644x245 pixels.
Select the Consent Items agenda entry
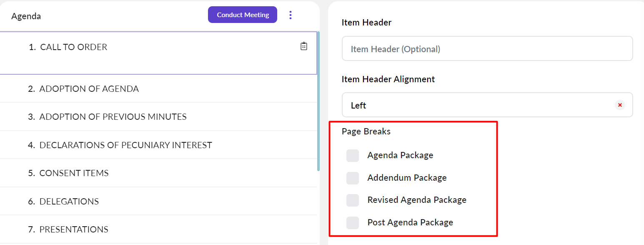click(74, 173)
